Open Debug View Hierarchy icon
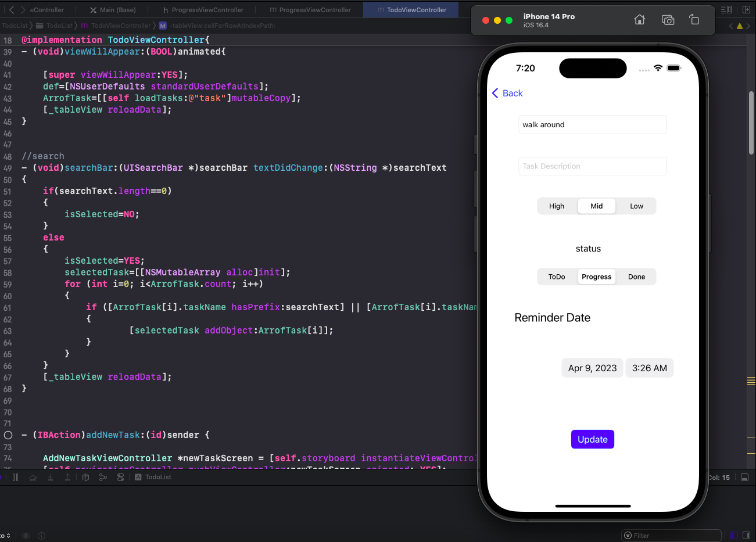The width and height of the screenshot is (756, 542). point(85,477)
